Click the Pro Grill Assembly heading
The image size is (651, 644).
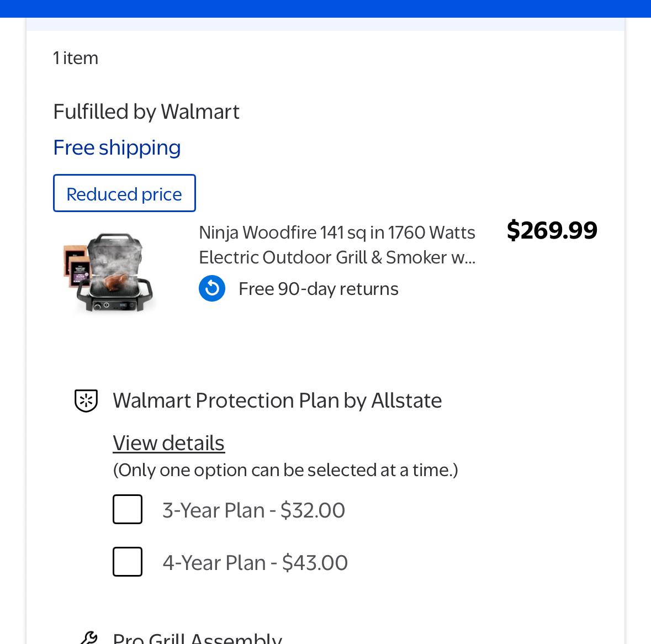coord(197,638)
